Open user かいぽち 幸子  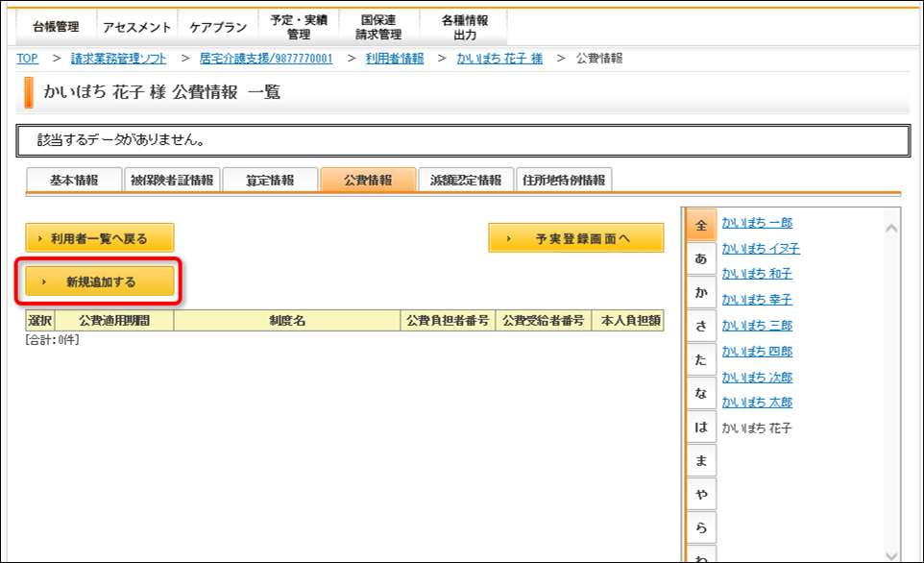[757, 300]
